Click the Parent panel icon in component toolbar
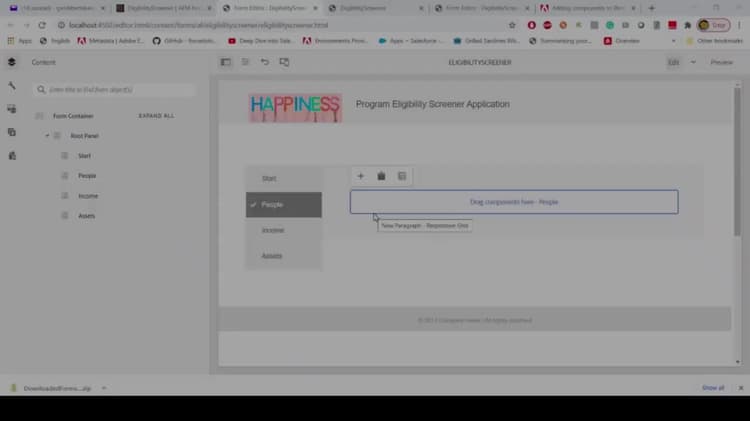The height and width of the screenshot is (421, 750). click(x=402, y=176)
